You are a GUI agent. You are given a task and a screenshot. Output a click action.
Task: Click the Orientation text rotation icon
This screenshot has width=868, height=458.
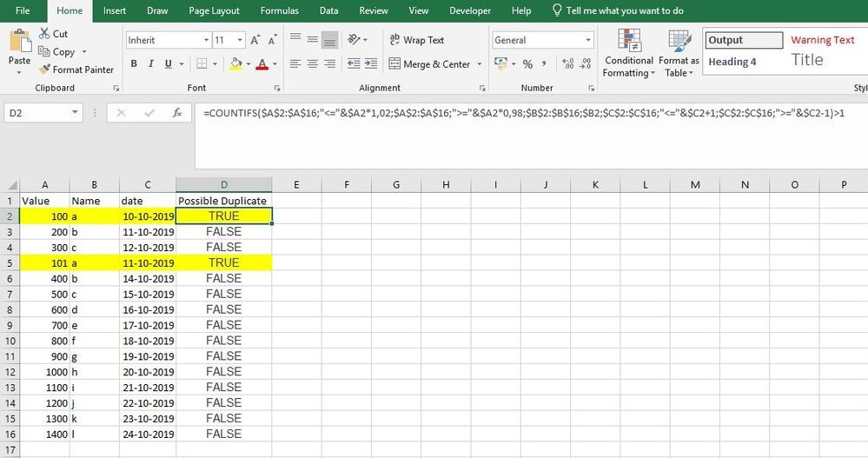[354, 39]
